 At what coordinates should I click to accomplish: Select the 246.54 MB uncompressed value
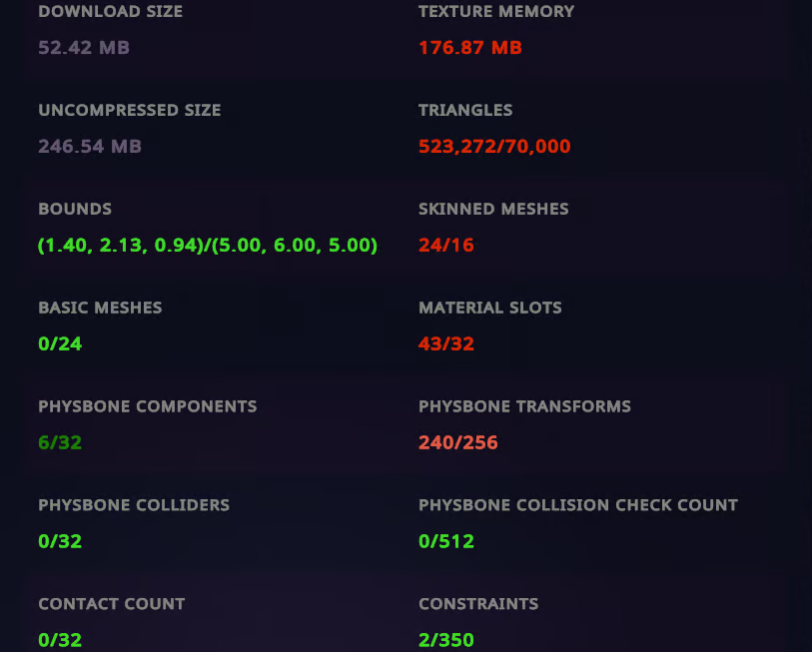(90, 146)
